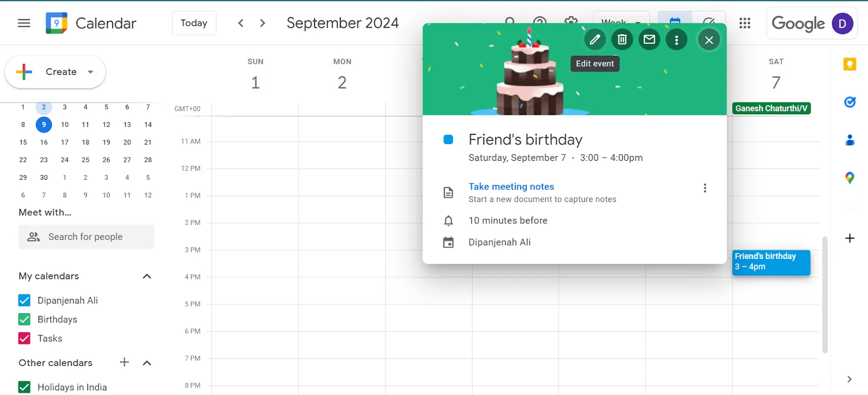The image size is (868, 395).
Task: Open Contacts side panel icon
Action: click(850, 140)
